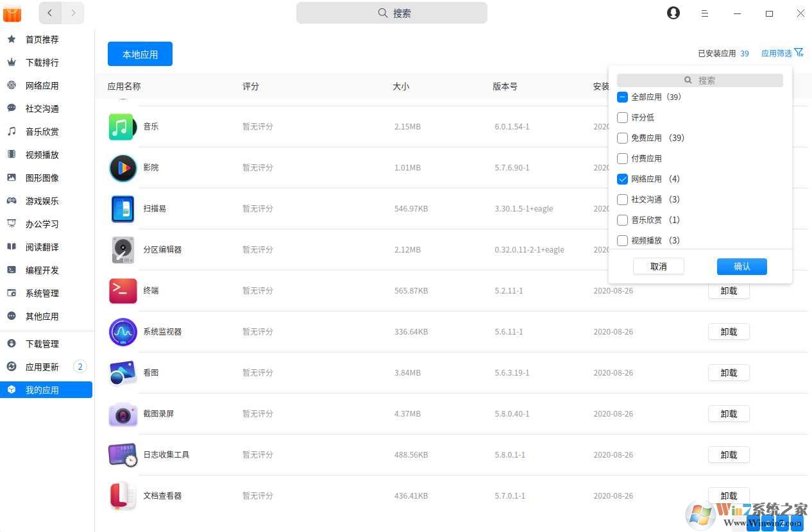Click the 确认 confirm button
The width and height of the screenshot is (812, 532).
click(741, 266)
